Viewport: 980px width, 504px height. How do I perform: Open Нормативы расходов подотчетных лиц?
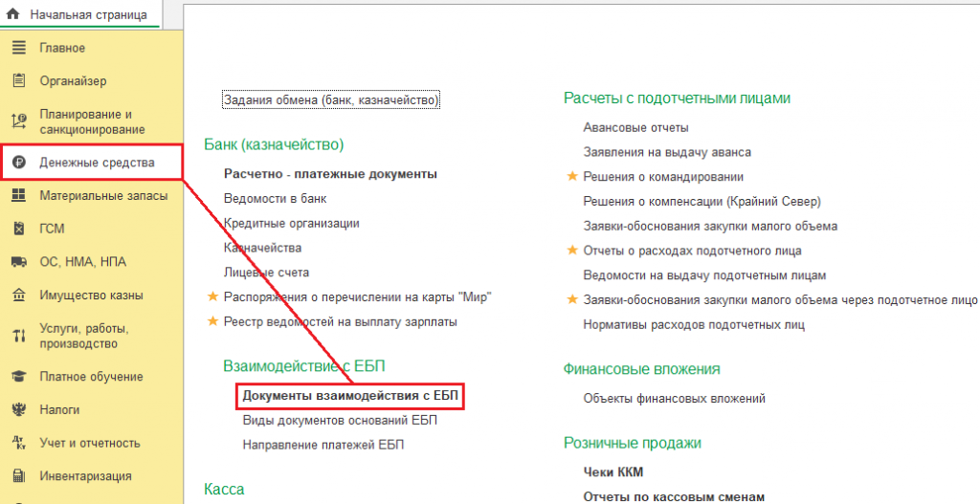point(694,325)
